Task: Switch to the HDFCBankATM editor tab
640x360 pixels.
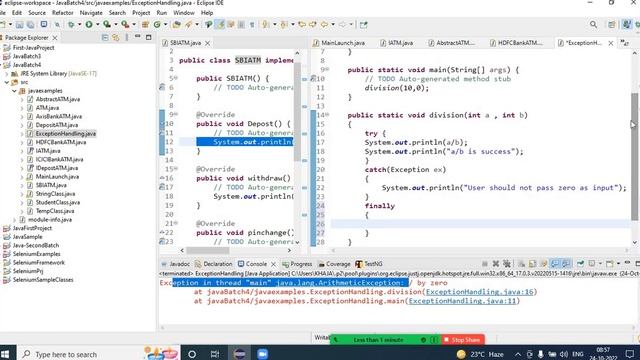Action: point(516,43)
